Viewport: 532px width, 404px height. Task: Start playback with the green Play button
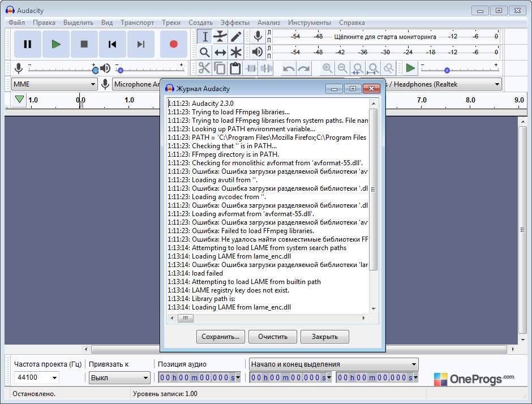[x=55, y=44]
